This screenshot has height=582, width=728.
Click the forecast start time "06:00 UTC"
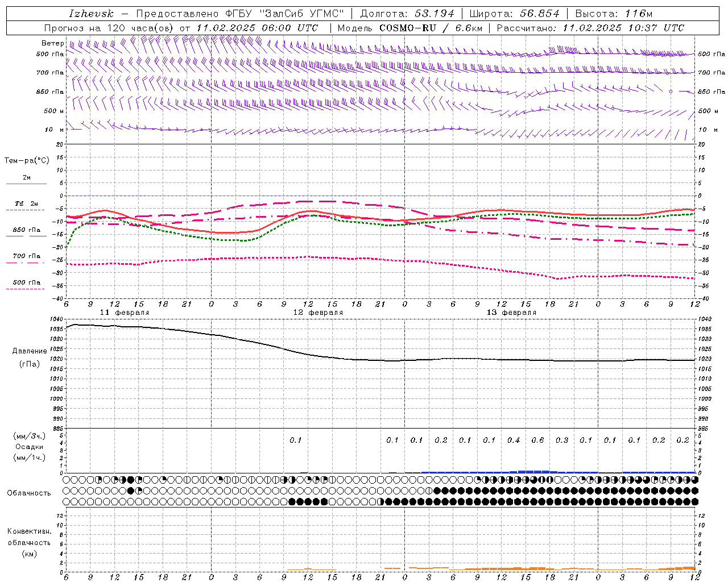(x=289, y=28)
